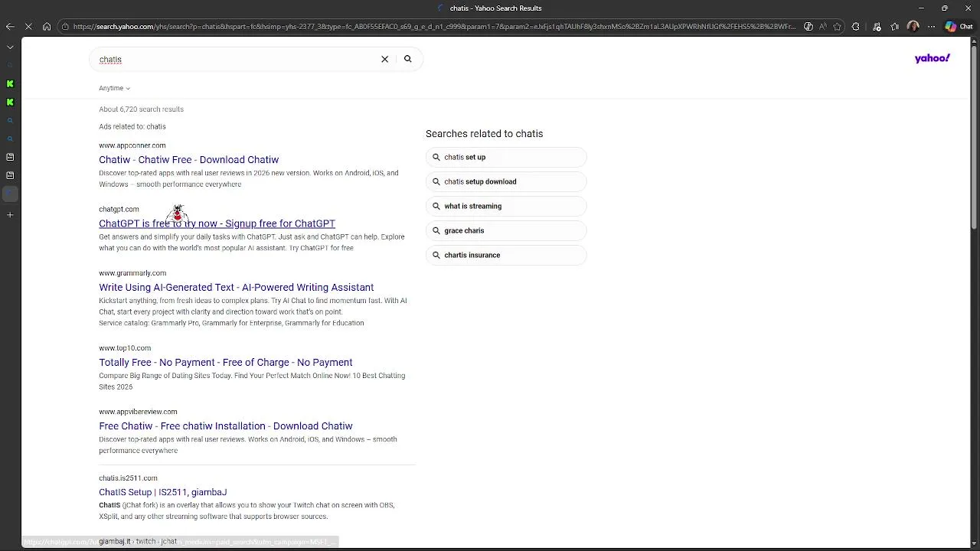
Task: Open the browser extensions puzzle icon
Action: pos(856,27)
